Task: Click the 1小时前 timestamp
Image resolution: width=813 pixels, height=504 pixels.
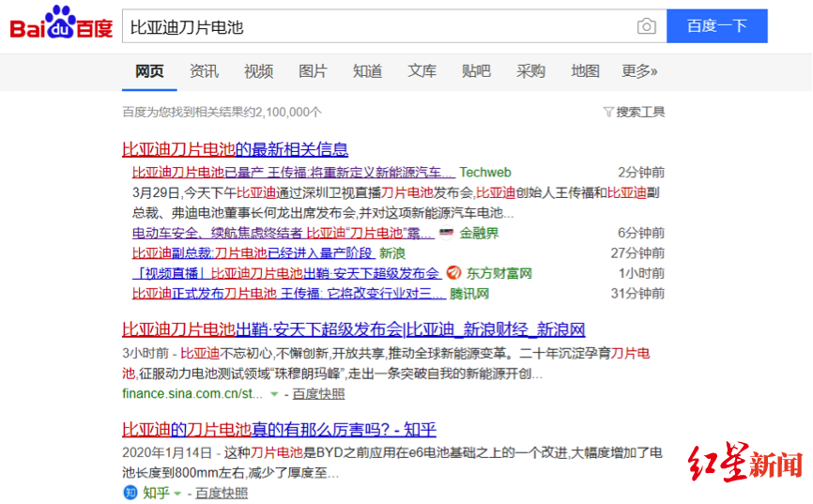Action: 641,273
